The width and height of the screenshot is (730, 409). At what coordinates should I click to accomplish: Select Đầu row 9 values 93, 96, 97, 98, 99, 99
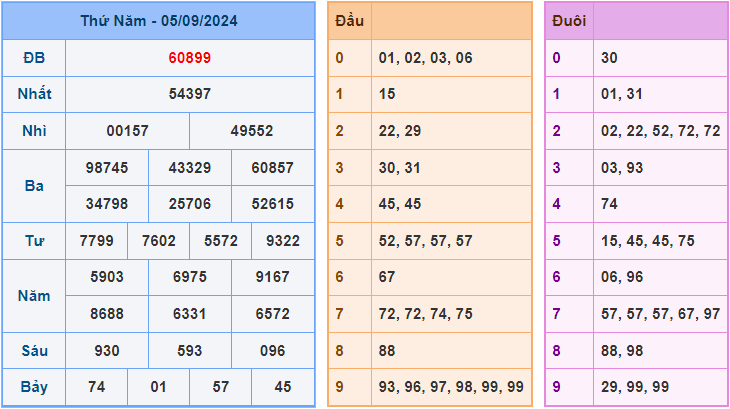tap(451, 387)
